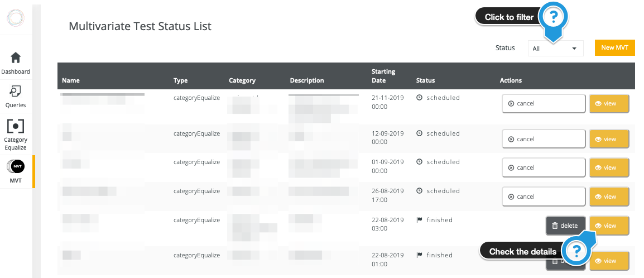Cancel the test scheduled for 26-08-2019
Screen dimensions: 644x278
click(x=543, y=196)
